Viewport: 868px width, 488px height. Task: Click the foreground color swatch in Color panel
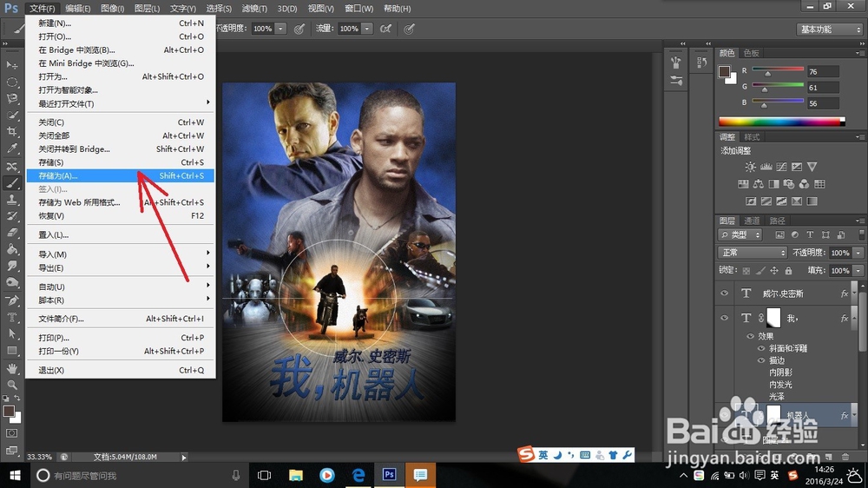[x=724, y=71]
